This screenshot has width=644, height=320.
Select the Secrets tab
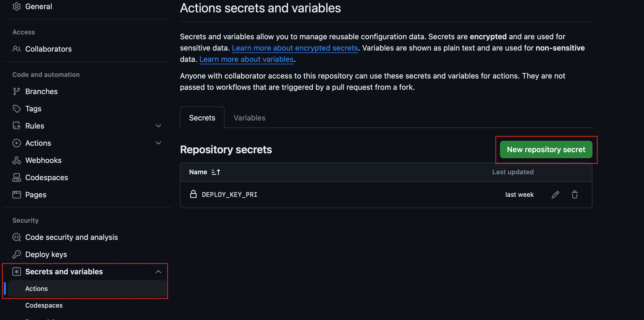click(202, 118)
